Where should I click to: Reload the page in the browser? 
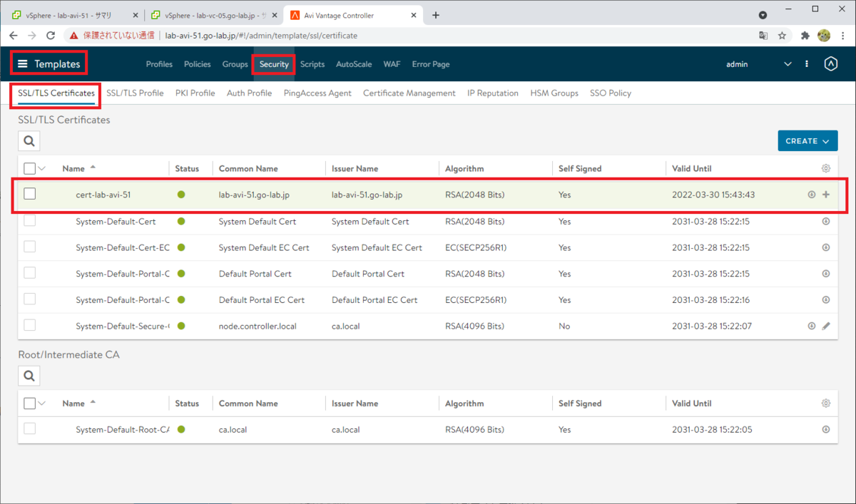[51, 35]
